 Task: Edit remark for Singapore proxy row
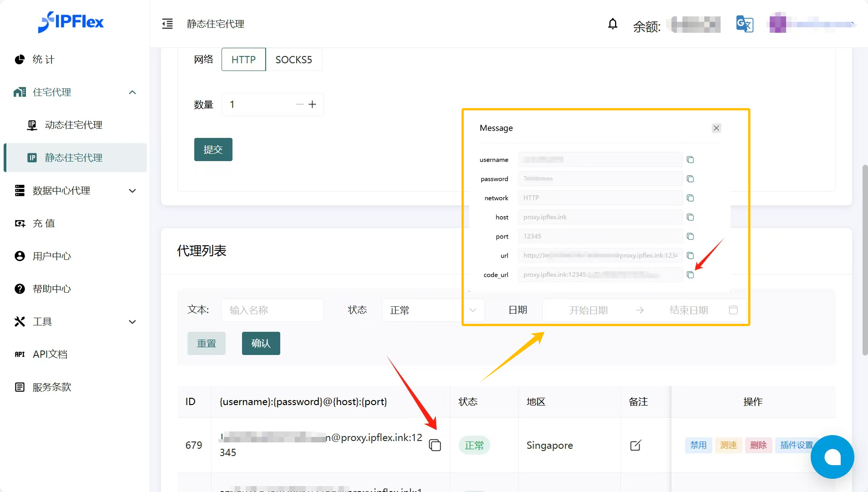[x=636, y=445]
